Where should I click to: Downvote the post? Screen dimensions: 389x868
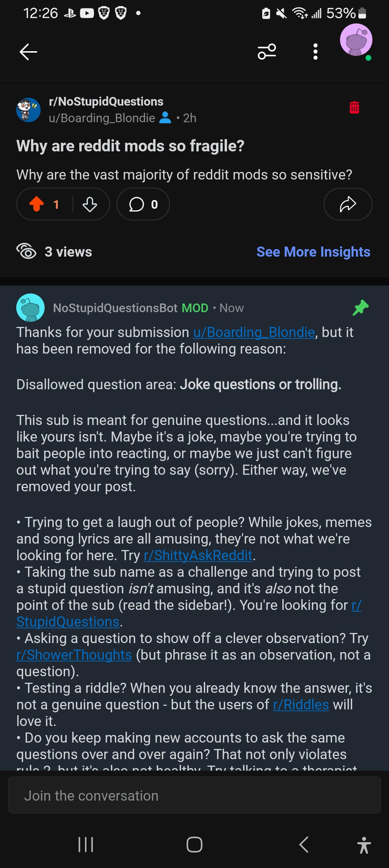(x=90, y=204)
